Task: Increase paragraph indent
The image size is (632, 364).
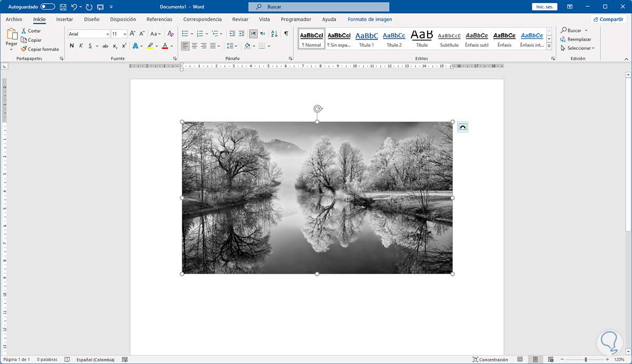Action: coord(242,34)
